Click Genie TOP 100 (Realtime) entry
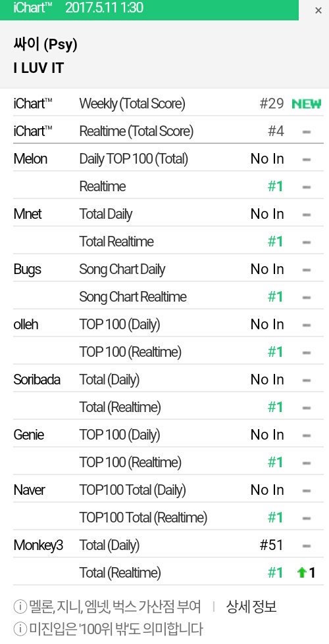The height and width of the screenshot is (644, 329). coord(130,463)
